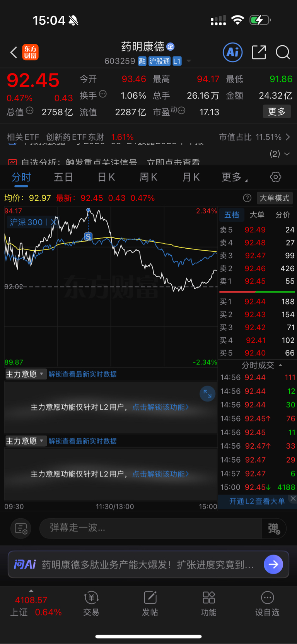This screenshot has height=644, width=297.
Task: Tap the danmaku list settings icon
Action: click(x=21, y=528)
